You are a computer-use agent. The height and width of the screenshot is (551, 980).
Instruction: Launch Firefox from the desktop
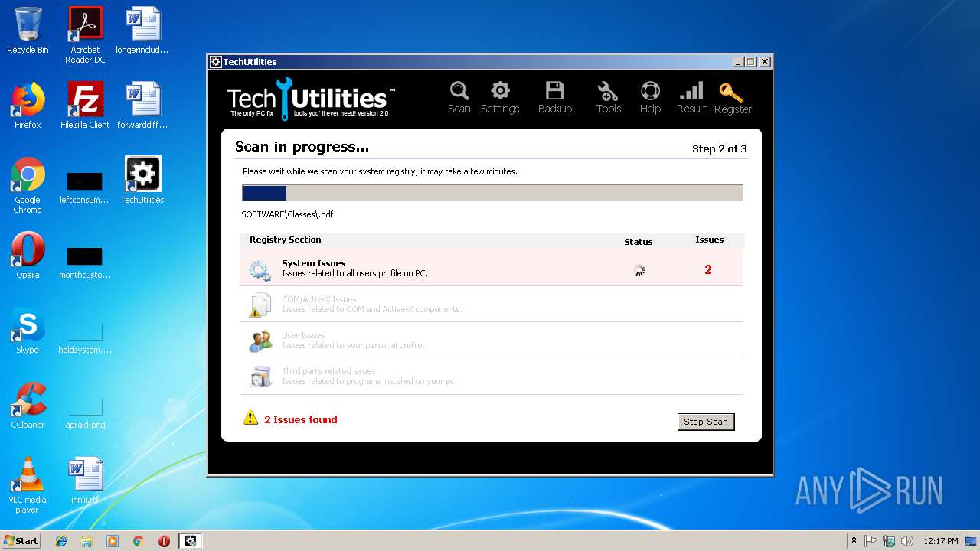click(x=28, y=106)
